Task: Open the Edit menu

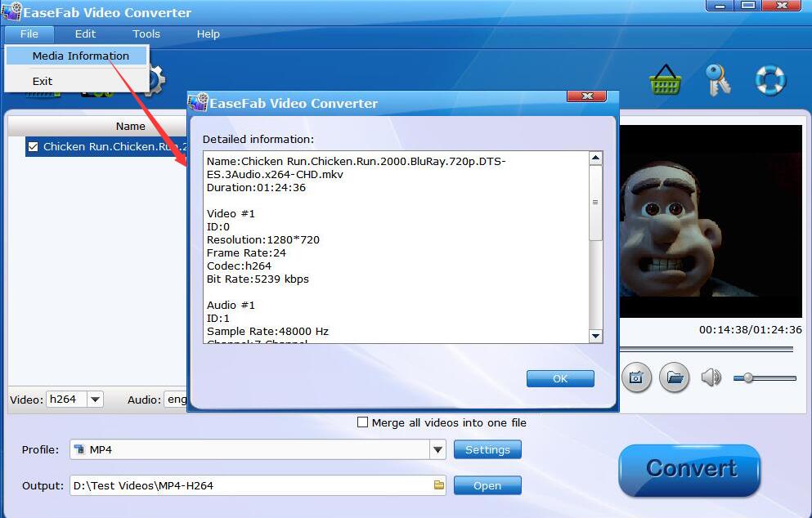Action: click(x=85, y=34)
